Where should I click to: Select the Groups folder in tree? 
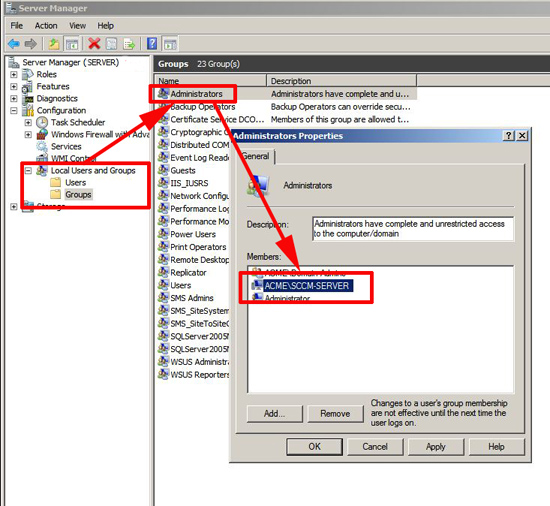(78, 195)
